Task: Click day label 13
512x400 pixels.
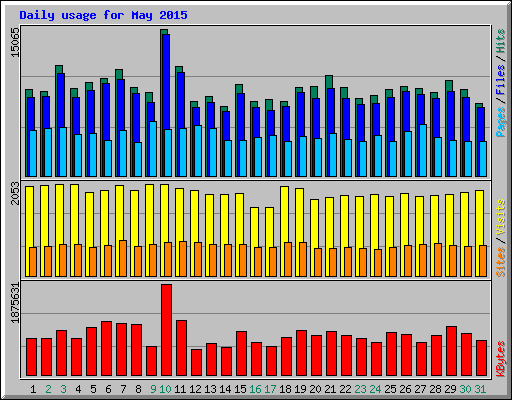Action: [x=210, y=389]
